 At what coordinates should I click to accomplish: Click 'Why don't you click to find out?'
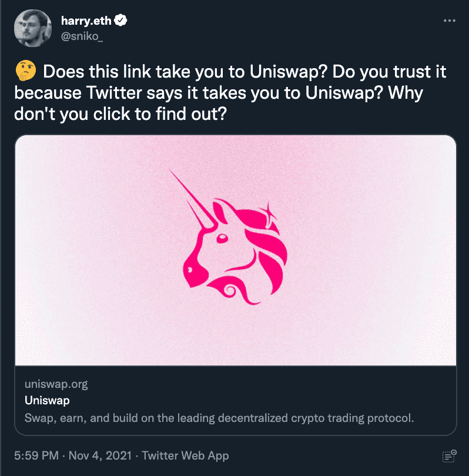click(x=219, y=103)
